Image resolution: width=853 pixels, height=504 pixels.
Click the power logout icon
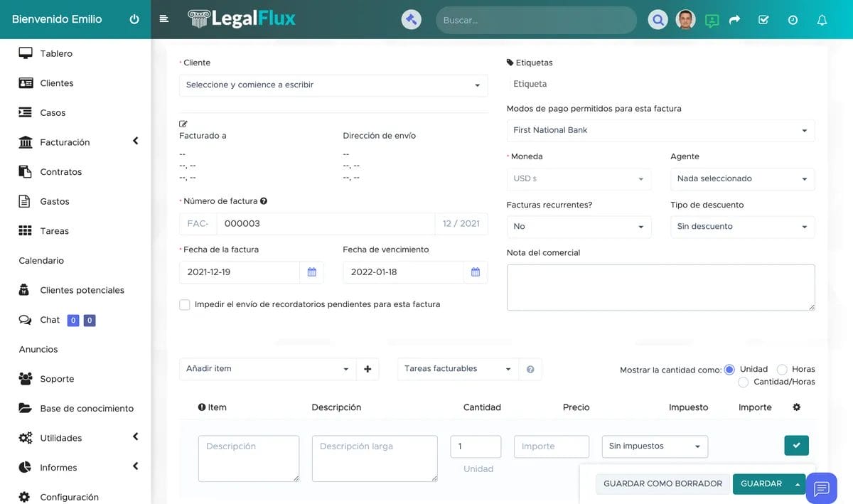pyautogui.click(x=134, y=19)
